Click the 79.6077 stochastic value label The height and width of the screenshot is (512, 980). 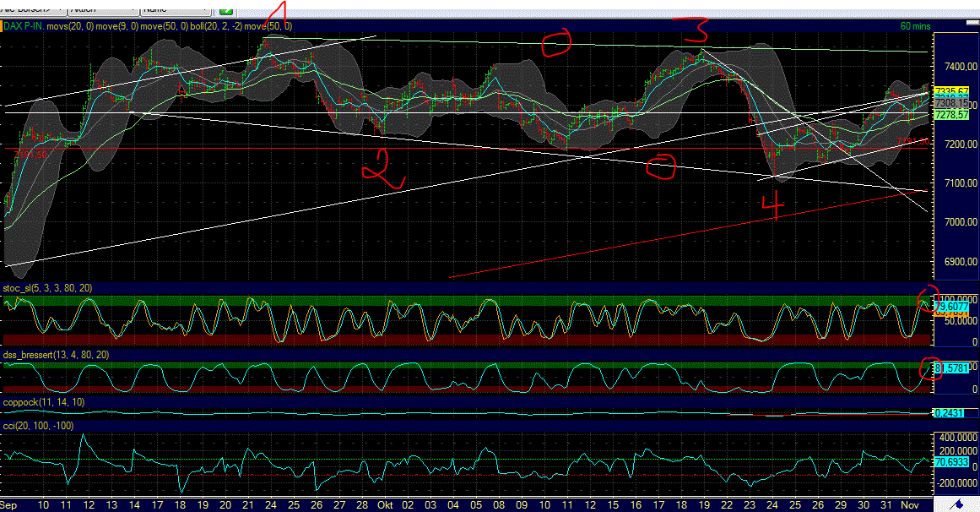950,305
